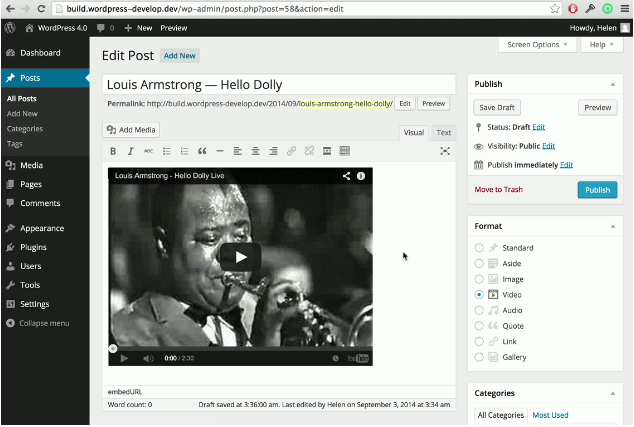
Task: Click the video progress bar scrubber
Action: point(112,348)
